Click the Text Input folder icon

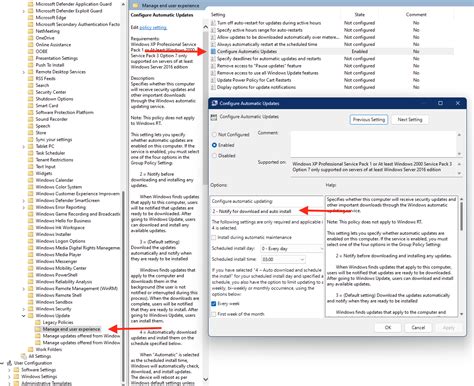(30, 167)
